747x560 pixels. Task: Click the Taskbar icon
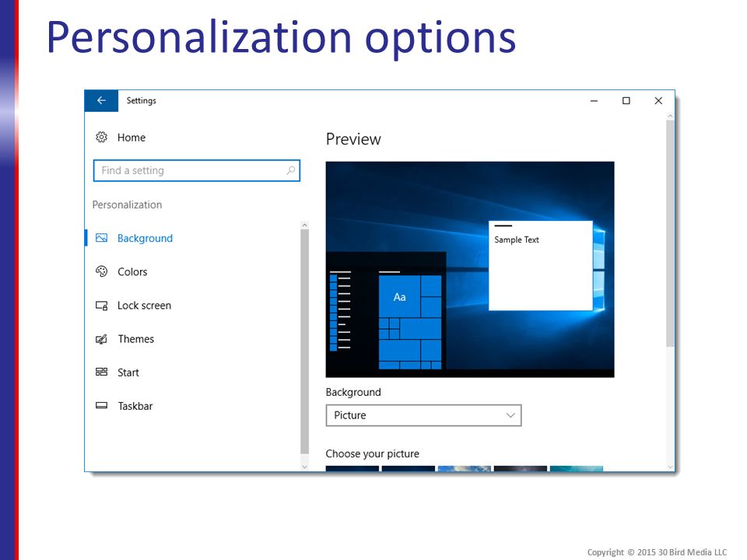pos(101,406)
